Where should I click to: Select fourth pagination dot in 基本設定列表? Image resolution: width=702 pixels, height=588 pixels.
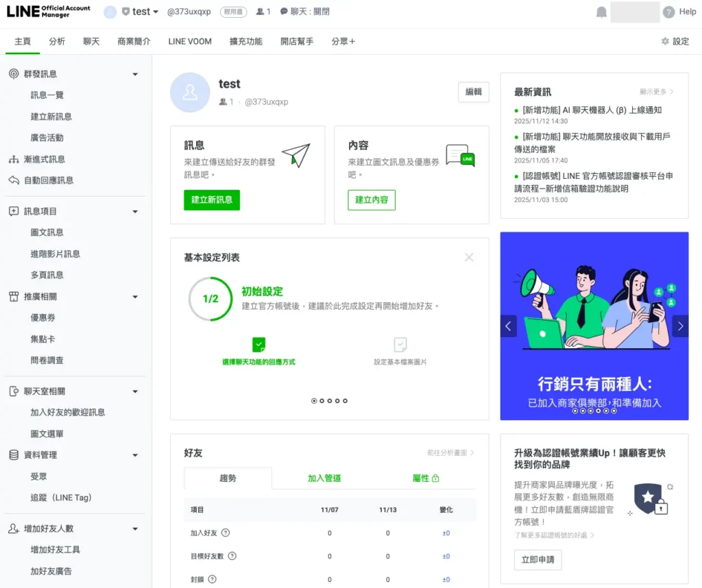click(x=337, y=401)
